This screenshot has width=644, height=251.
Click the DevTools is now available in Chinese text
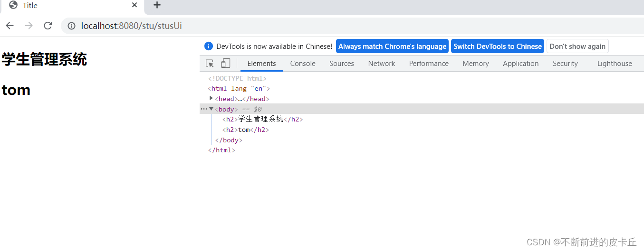pos(274,46)
